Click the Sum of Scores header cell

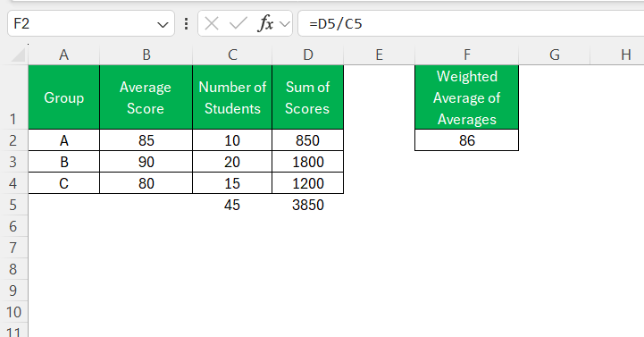tap(307, 97)
